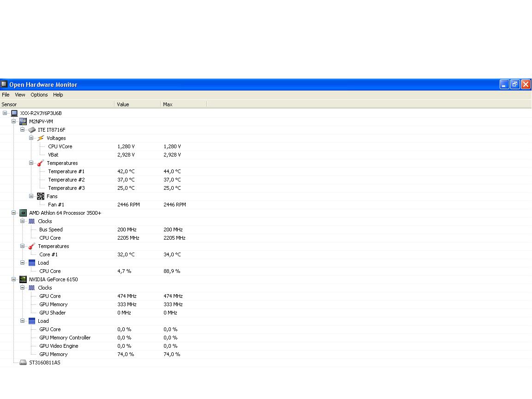
Task: Select the Temperature #2 row
Action: (x=266, y=180)
